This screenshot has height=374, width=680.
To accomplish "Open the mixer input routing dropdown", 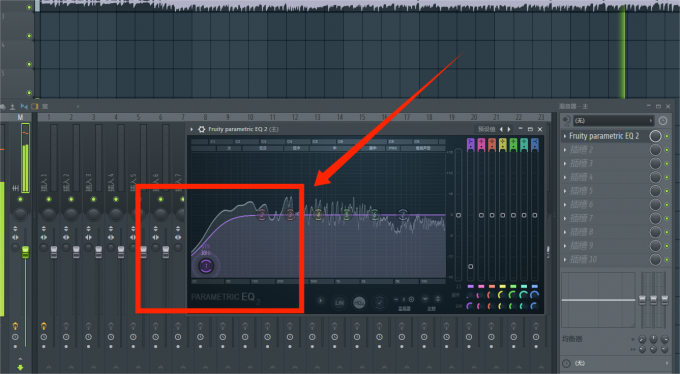I will (x=613, y=121).
